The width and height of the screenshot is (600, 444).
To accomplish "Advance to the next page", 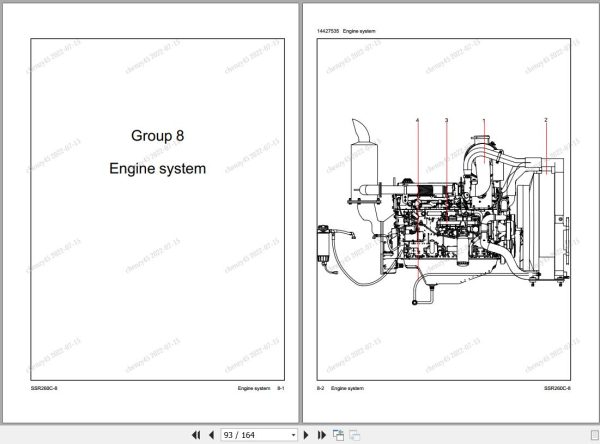I will click(306, 435).
